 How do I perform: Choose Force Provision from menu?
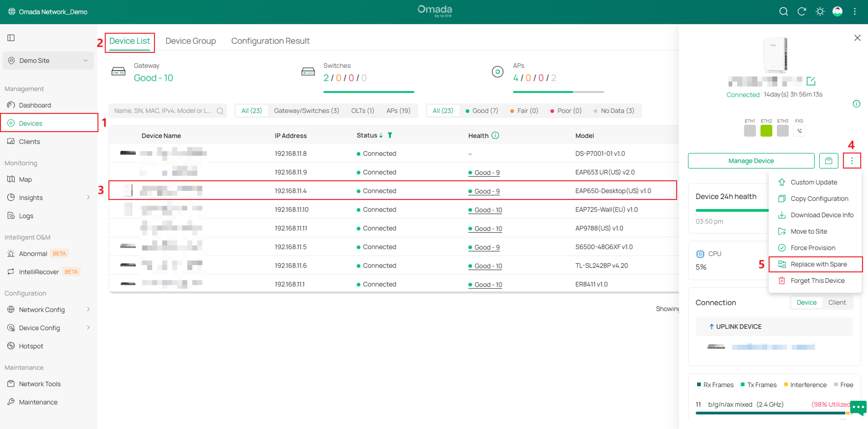816,248
